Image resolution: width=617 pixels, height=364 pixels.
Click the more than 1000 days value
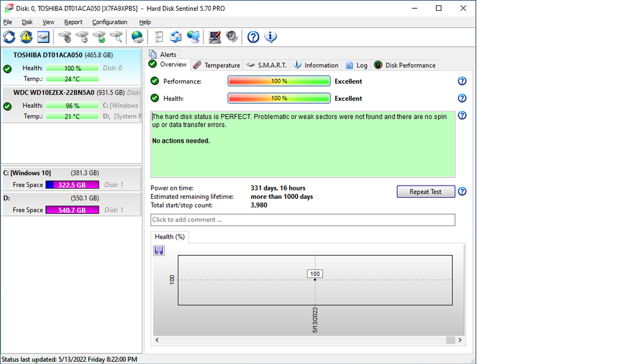282,196
